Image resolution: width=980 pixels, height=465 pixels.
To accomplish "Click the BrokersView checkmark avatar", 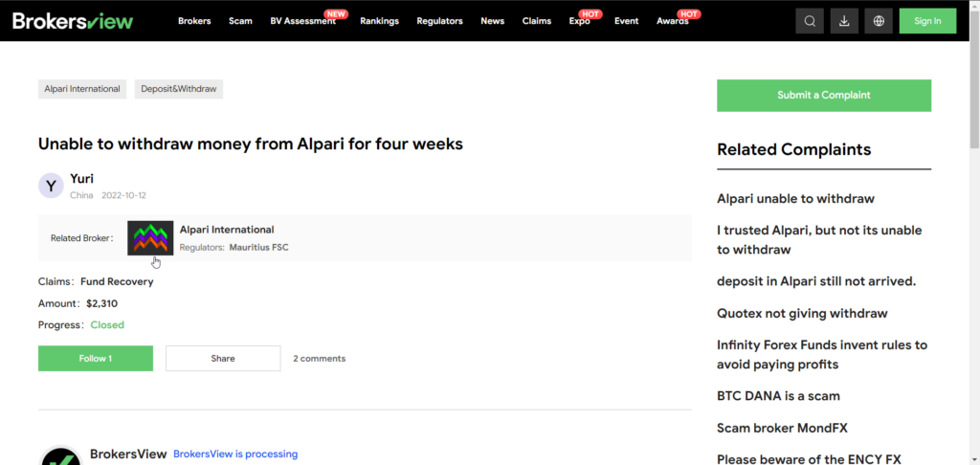I will 61,455.
